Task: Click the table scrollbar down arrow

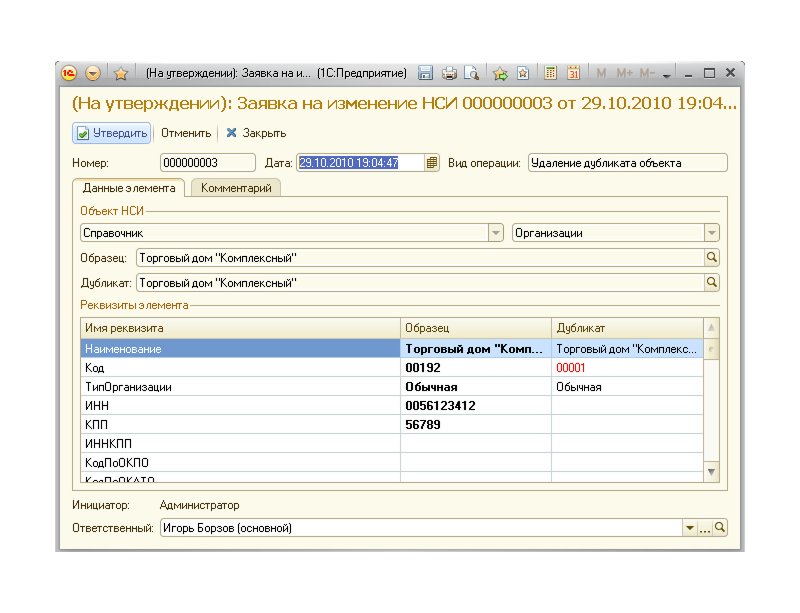Action: (711, 472)
